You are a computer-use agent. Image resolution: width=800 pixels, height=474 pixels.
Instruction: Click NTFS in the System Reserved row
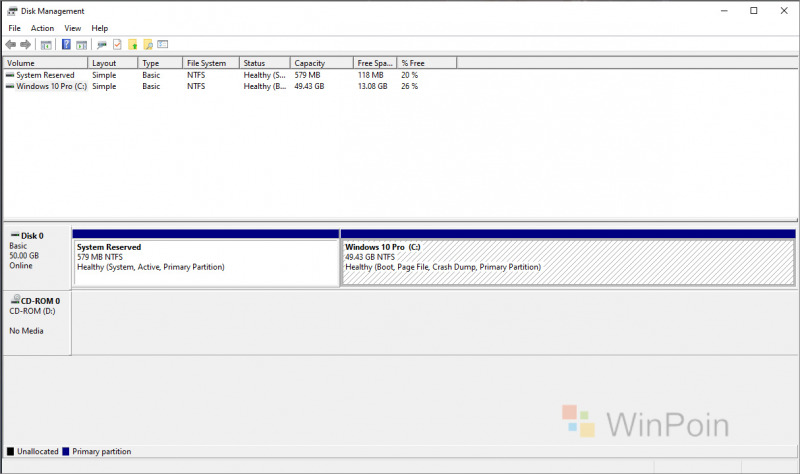[x=196, y=75]
